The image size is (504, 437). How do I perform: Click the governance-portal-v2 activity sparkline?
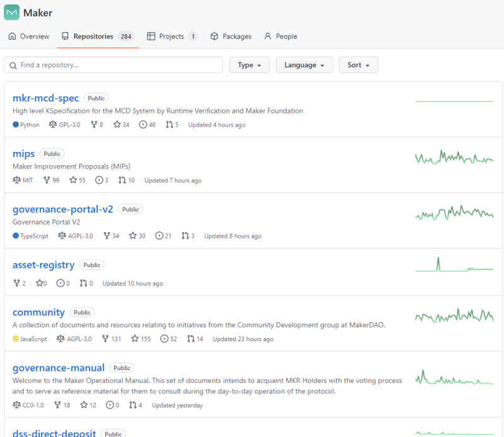coord(454,213)
